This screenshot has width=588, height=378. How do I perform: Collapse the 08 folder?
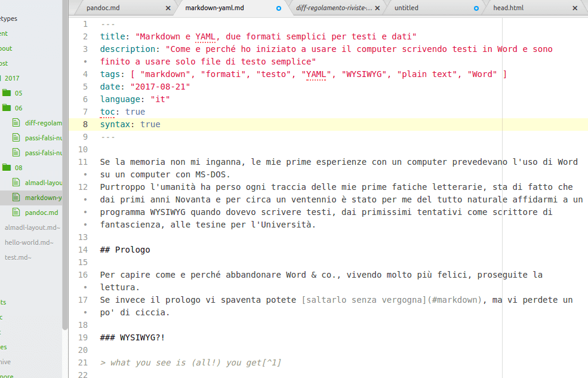tap(7, 168)
